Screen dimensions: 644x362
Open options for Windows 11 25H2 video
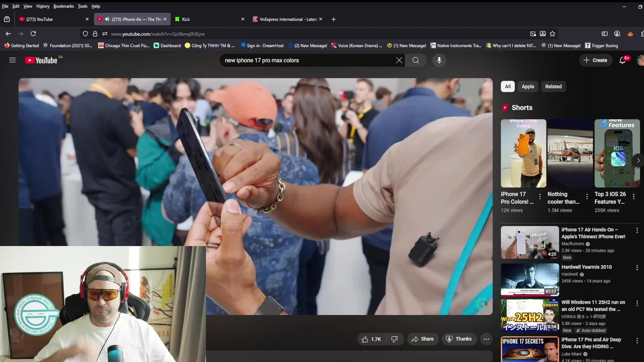637,303
